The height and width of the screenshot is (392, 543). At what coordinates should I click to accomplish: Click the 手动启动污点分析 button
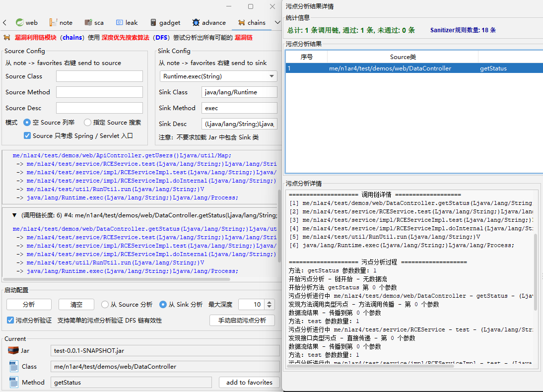(242, 321)
